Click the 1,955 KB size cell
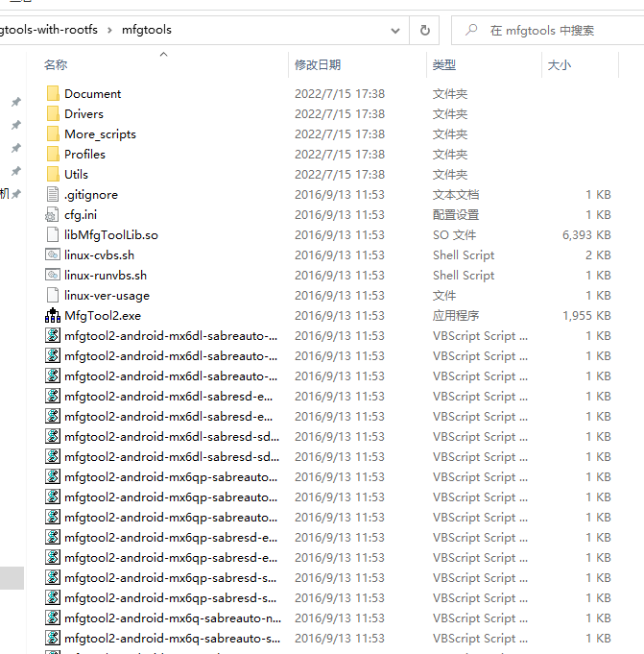Image resolution: width=644 pixels, height=654 pixels. (586, 316)
